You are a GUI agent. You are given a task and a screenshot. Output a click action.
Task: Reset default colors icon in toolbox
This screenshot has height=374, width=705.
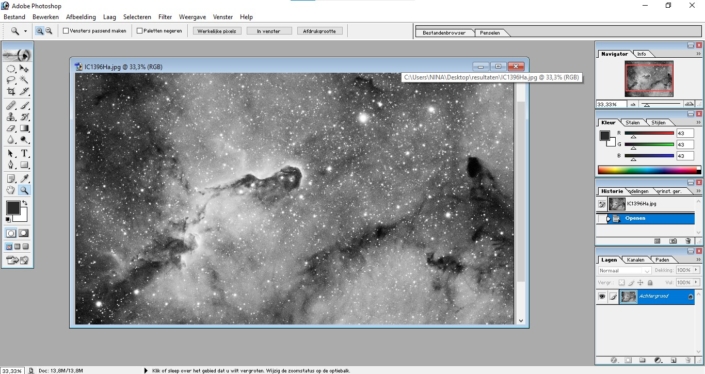click(8, 219)
